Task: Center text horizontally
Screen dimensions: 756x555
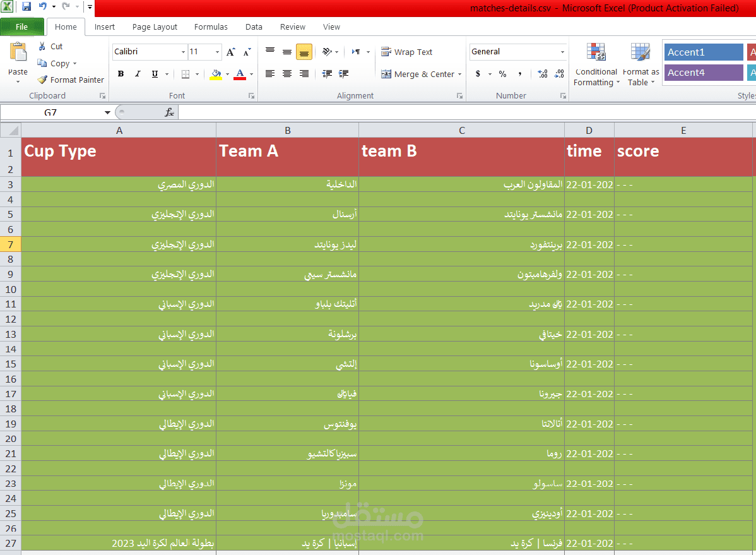Action: point(287,74)
